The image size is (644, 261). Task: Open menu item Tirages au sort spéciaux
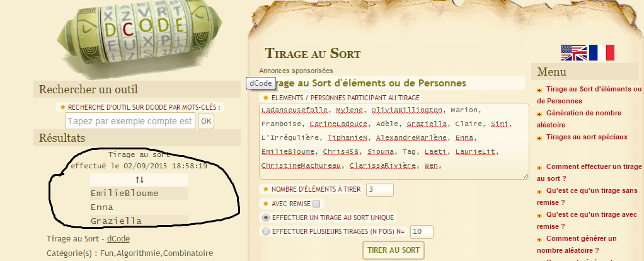pos(587,137)
